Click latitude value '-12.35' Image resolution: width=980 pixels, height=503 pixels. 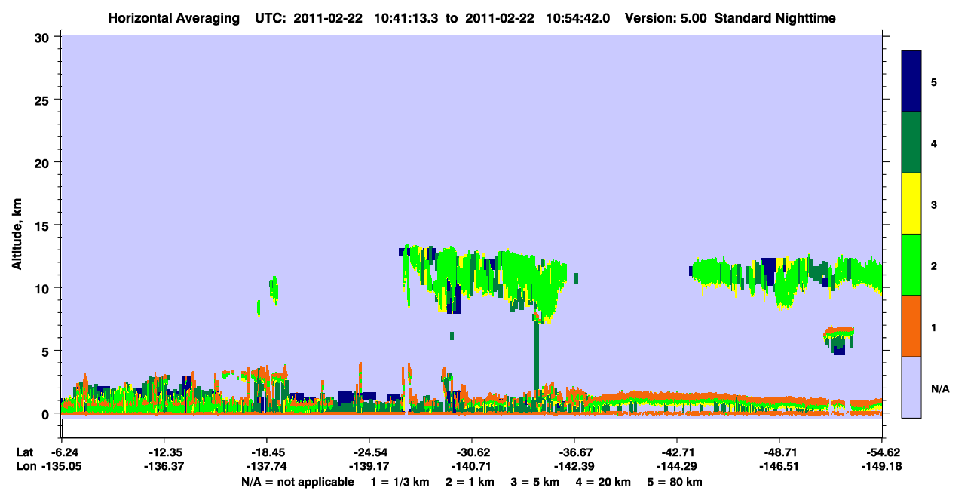164,452
